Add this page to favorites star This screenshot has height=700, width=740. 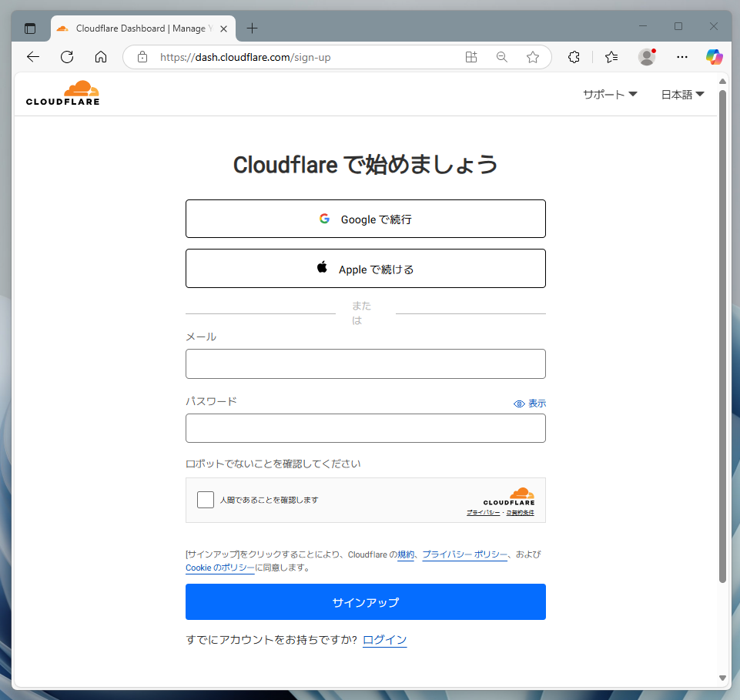532,57
